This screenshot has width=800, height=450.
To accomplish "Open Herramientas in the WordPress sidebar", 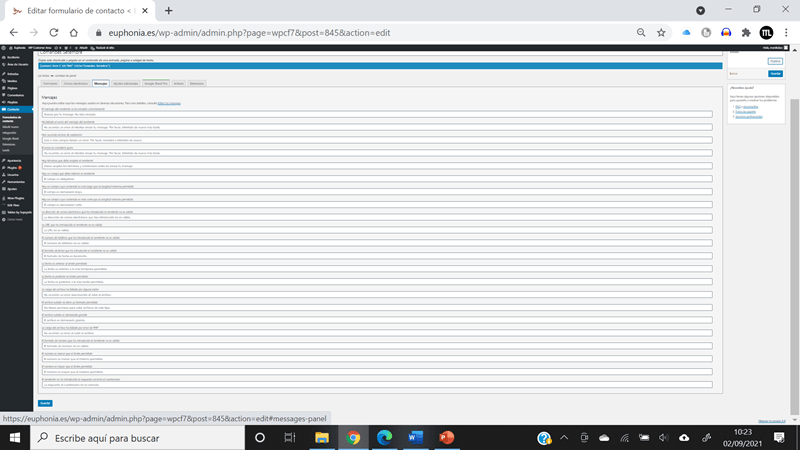I will (15, 182).
